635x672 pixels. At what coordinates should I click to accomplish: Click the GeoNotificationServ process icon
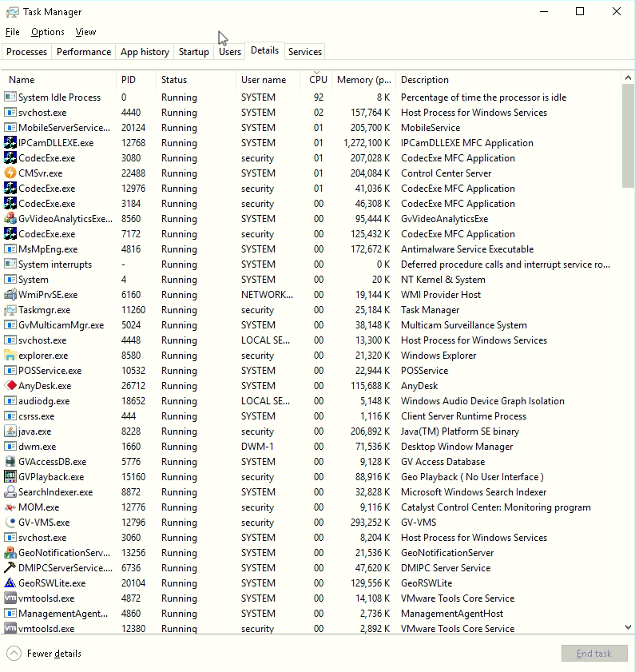click(10, 552)
